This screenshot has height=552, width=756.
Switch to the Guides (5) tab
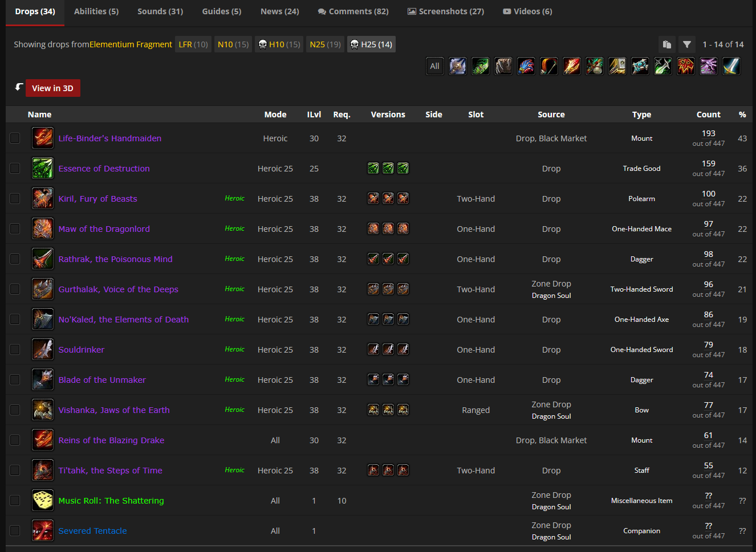[222, 11]
